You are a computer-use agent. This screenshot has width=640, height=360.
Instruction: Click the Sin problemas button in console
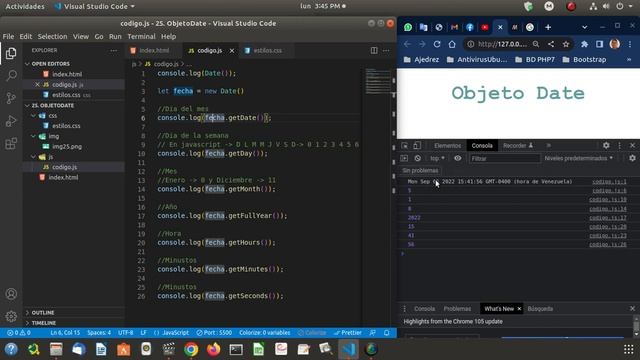coord(420,171)
